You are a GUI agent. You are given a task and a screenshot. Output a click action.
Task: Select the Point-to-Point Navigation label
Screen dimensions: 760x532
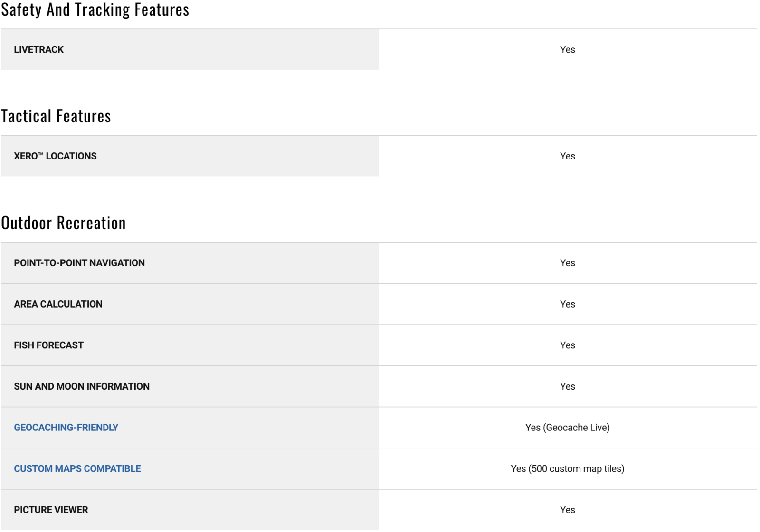pyautogui.click(x=79, y=263)
